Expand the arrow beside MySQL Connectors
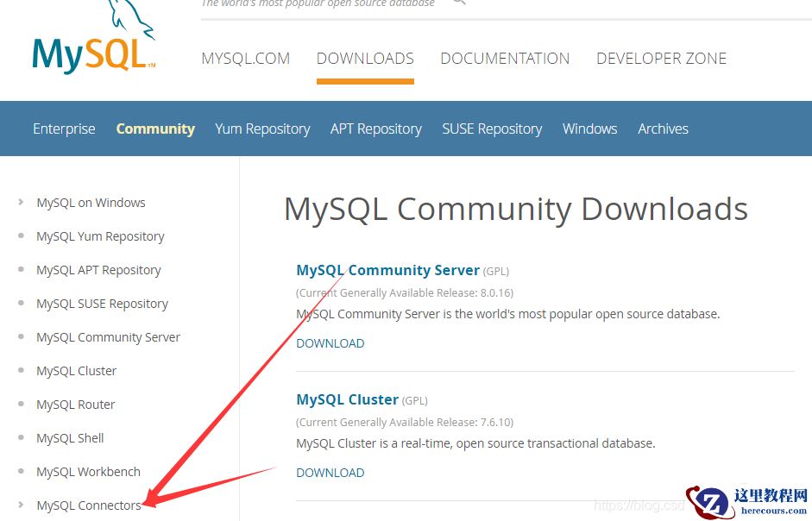This screenshot has width=812, height=521. coord(21,505)
